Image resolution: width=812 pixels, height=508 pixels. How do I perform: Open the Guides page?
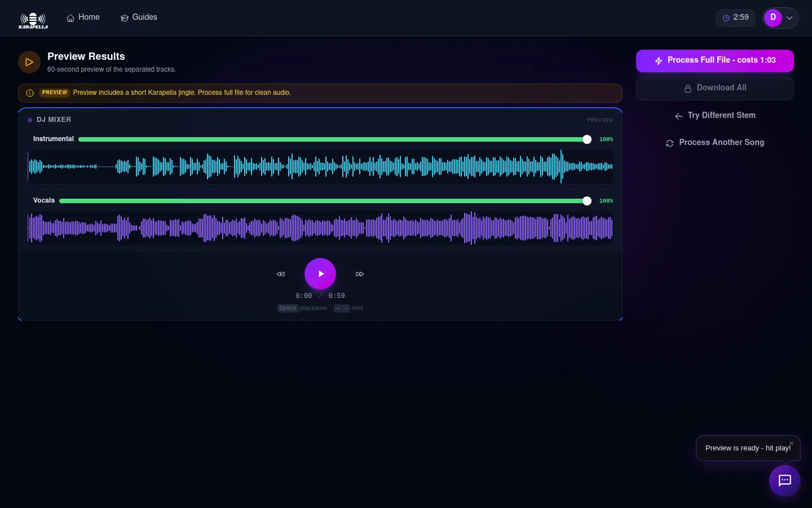point(139,17)
